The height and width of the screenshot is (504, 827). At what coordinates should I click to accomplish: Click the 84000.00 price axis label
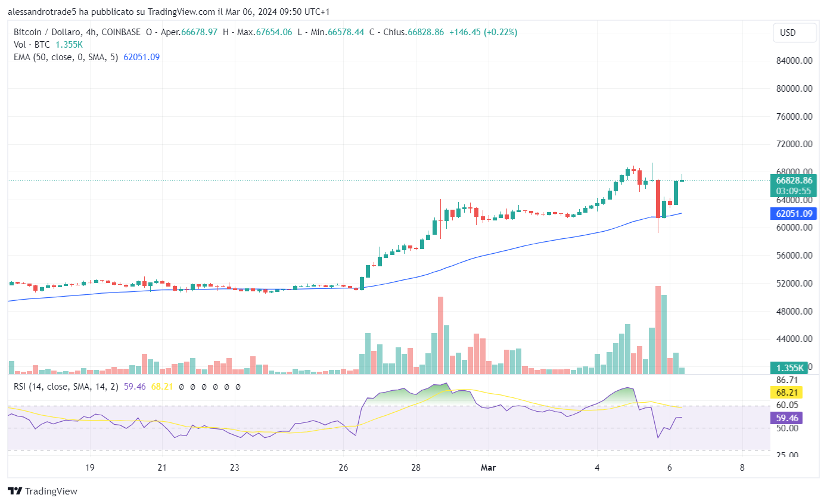(794, 61)
